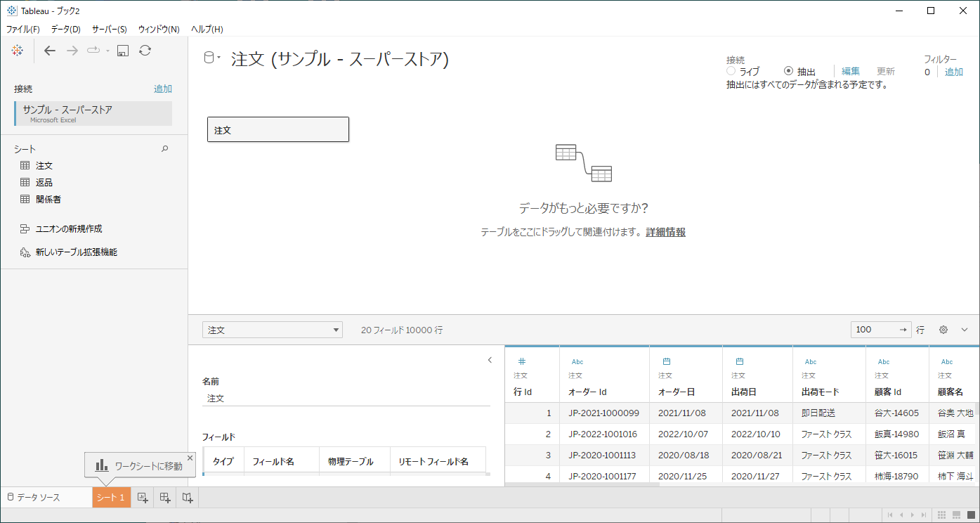Open the サーバー(S) menu

110,29
